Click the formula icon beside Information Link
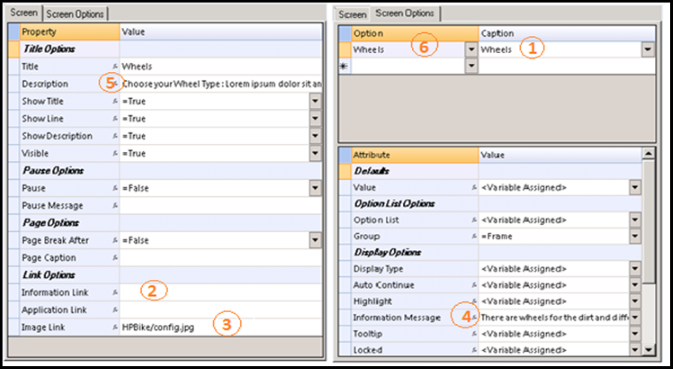The width and height of the screenshot is (673, 369). click(x=115, y=292)
